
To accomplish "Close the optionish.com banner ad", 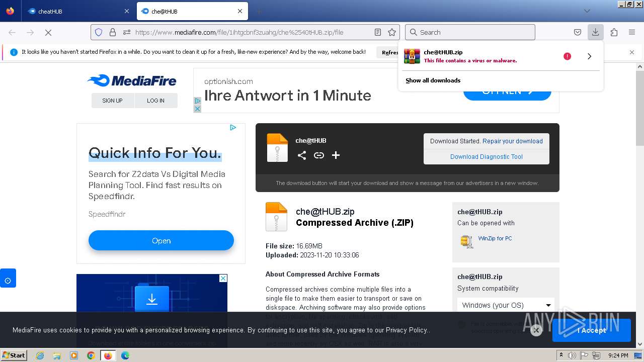I will click(197, 109).
